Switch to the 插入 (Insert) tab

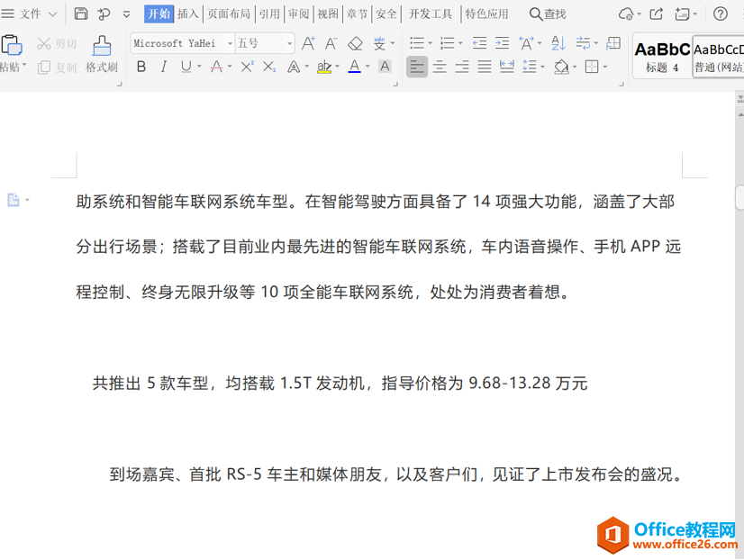[x=188, y=14]
